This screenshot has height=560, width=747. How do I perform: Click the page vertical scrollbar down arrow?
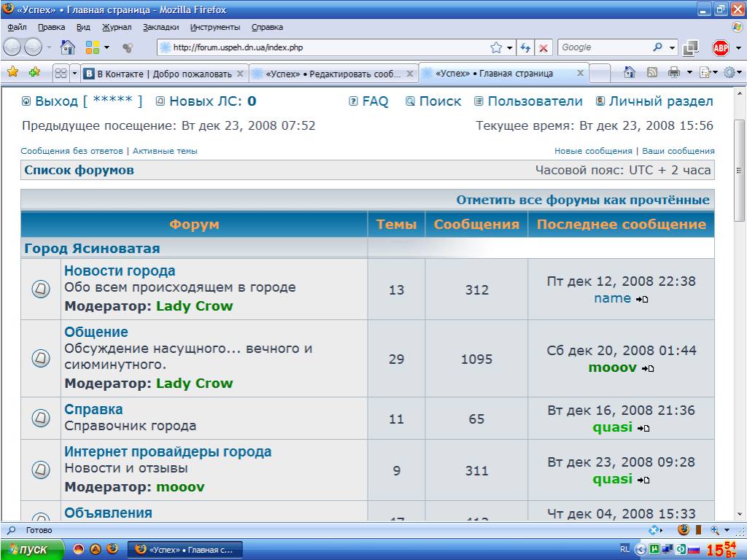point(739,513)
